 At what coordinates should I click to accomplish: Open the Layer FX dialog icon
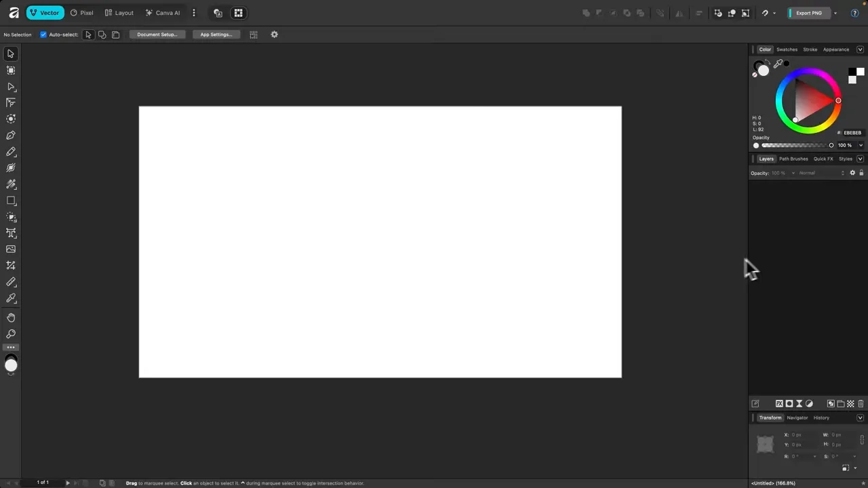coord(779,404)
